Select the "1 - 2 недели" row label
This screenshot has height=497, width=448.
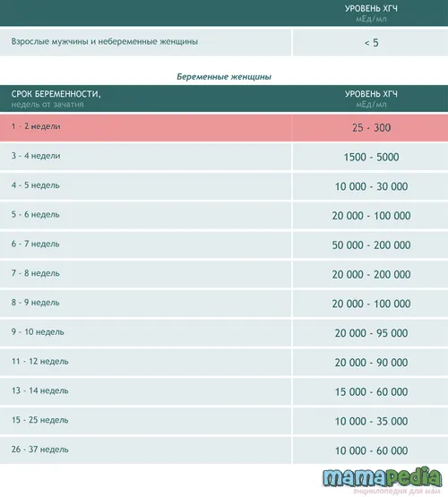click(x=36, y=126)
